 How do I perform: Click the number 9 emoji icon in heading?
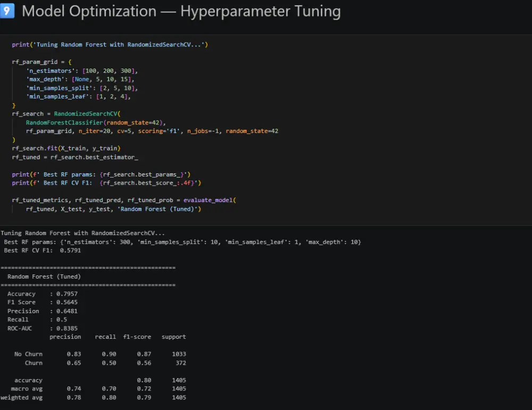click(x=7, y=11)
